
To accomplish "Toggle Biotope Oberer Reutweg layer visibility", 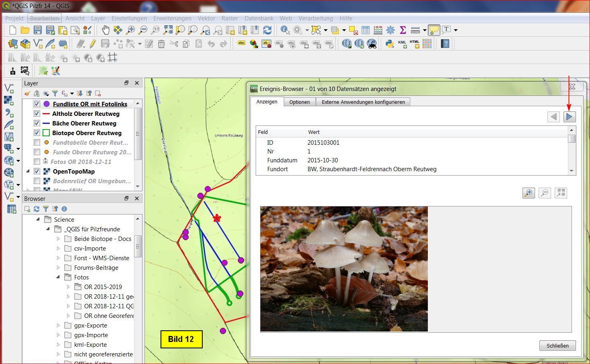I will tap(37, 133).
